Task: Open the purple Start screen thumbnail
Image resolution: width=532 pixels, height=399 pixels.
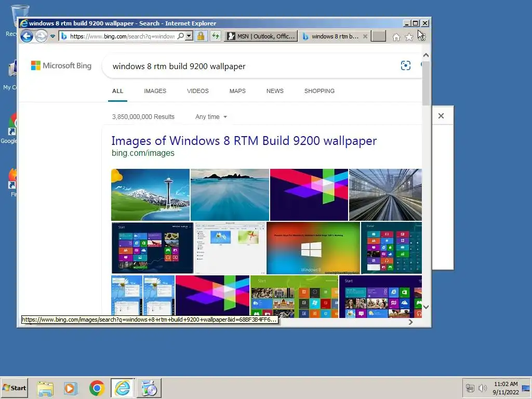Action: click(380, 297)
